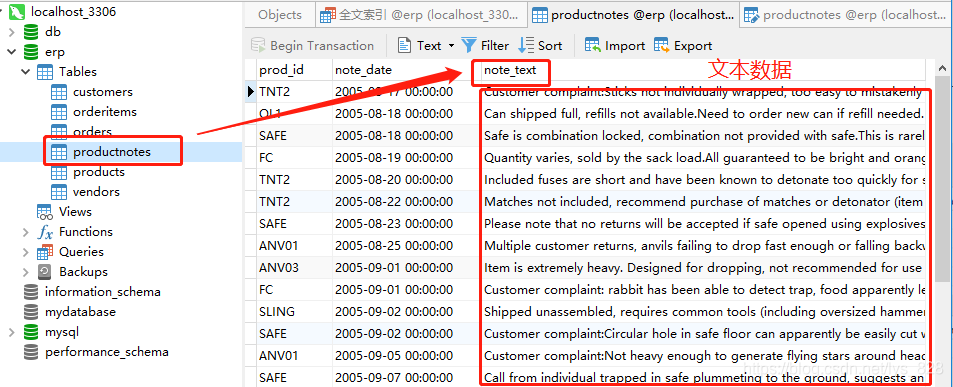Image resolution: width=953 pixels, height=387 pixels.
Task: Select the SLING prod_id cell
Action: [x=294, y=312]
